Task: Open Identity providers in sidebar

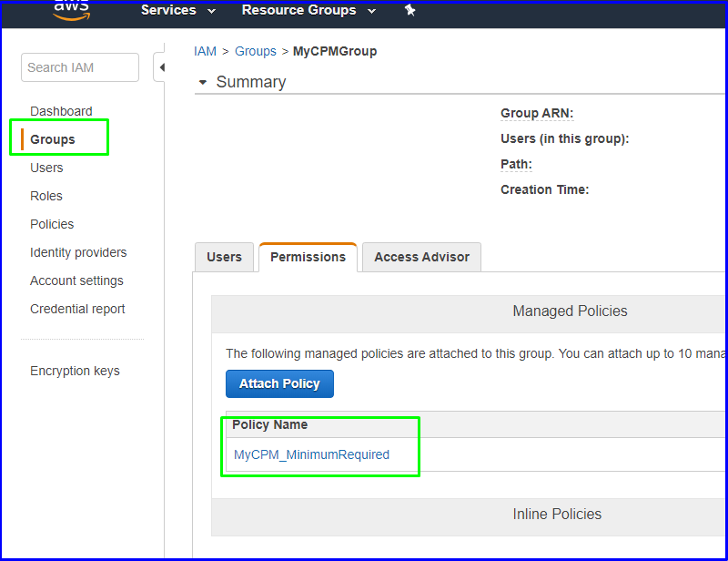Action: tap(78, 252)
